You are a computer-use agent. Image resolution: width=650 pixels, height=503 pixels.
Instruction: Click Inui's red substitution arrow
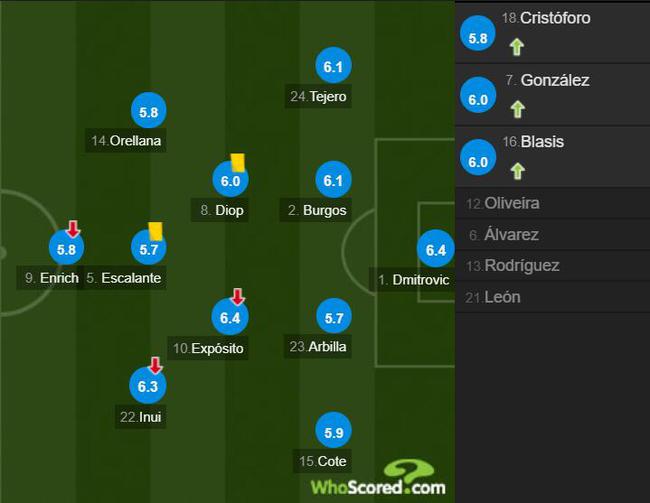(155, 365)
